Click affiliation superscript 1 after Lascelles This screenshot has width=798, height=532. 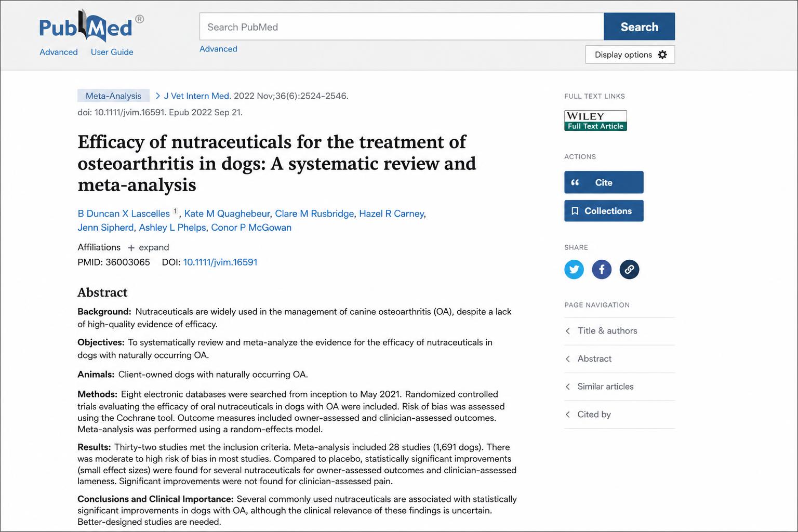pyautogui.click(x=175, y=211)
